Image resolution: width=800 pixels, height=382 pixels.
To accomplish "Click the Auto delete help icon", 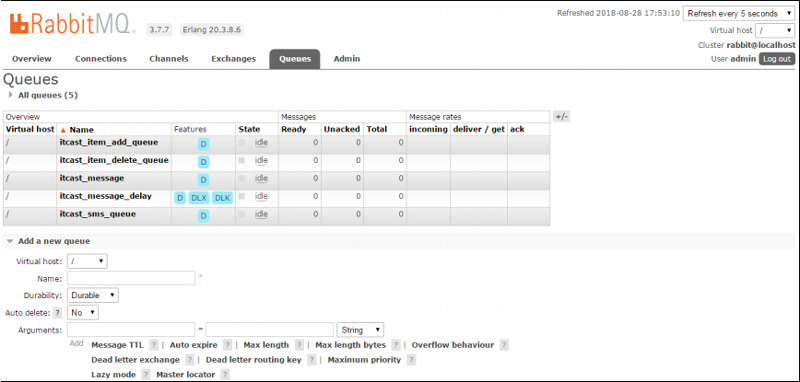I will (x=58, y=313).
